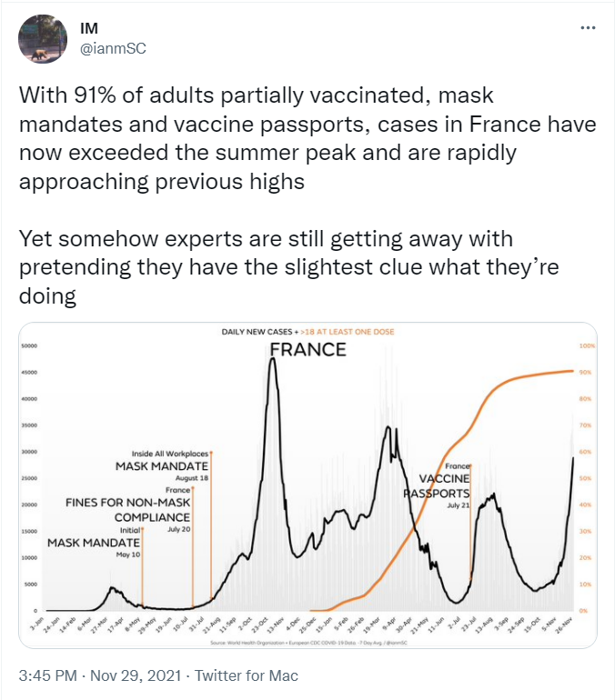Click the initial Mask Mandate May 10 annotation
This screenshot has width=615, height=700.
pos(95,543)
